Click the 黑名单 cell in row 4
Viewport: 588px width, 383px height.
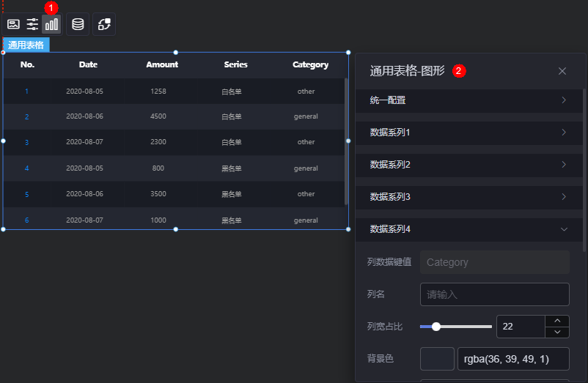(x=232, y=168)
